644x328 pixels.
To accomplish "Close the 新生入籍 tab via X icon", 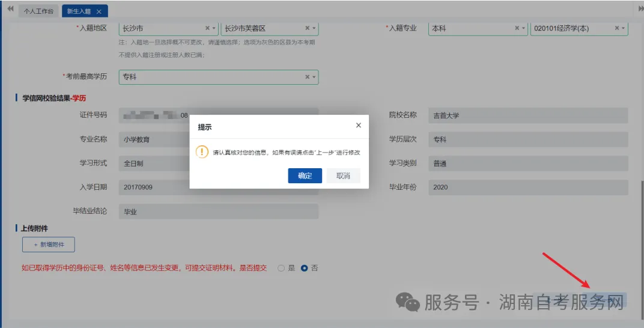I will [x=99, y=11].
